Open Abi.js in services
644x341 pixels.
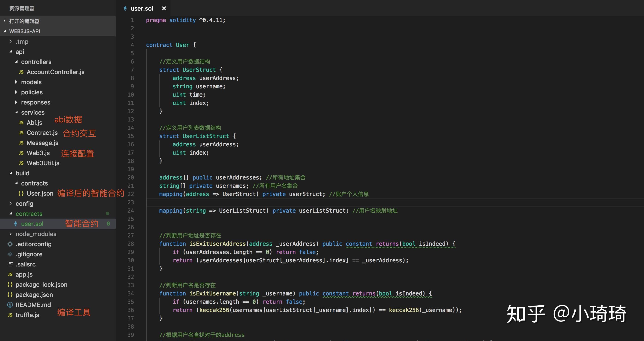tap(35, 123)
